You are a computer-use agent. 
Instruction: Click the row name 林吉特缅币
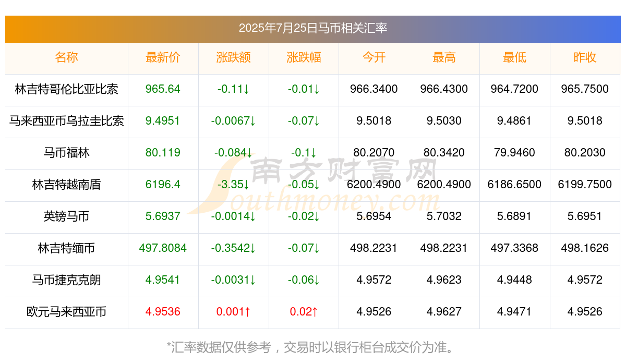[66, 248]
